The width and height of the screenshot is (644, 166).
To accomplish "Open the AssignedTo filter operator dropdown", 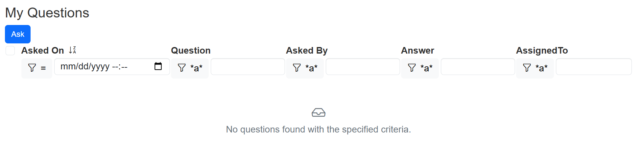I will [535, 68].
